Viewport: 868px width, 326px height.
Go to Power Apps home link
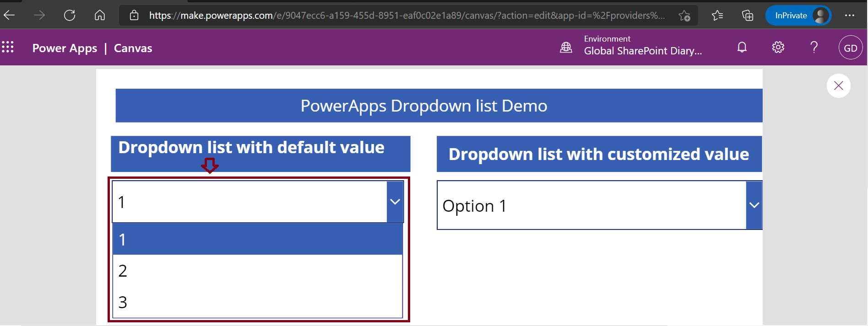(65, 48)
